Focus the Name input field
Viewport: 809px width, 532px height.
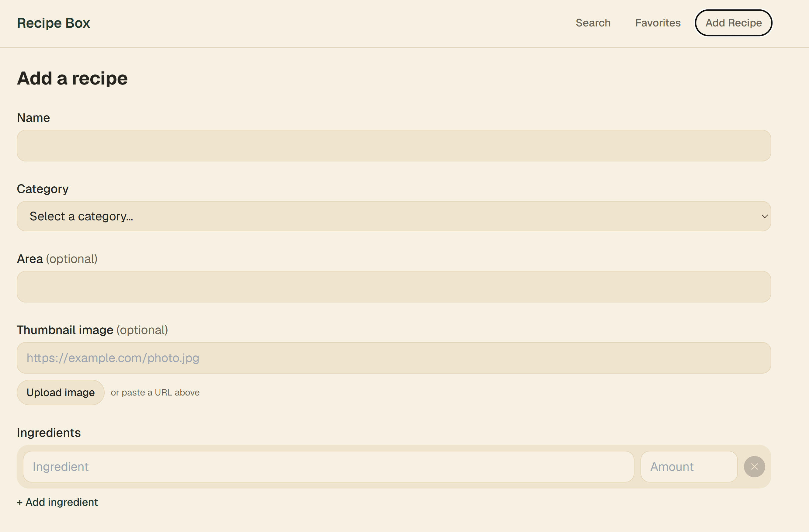pyautogui.click(x=394, y=145)
